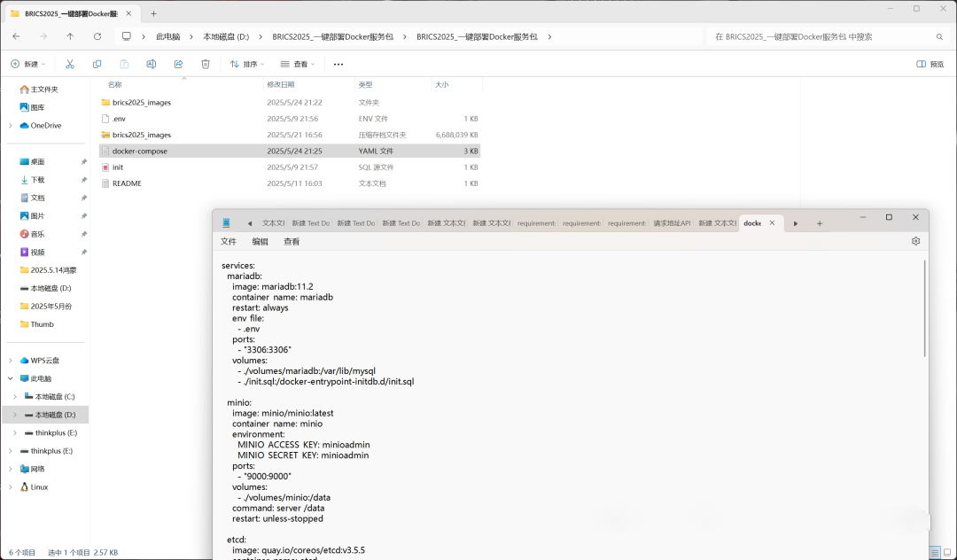Open the three-dot See more menu
Screen dimensions: 957x560
pos(338,64)
